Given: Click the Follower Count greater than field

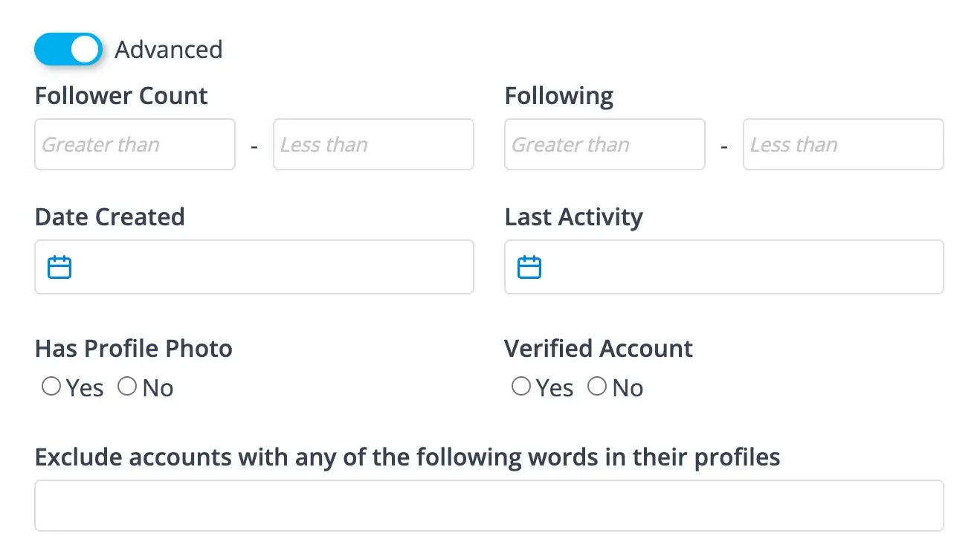Looking at the screenshot, I should [x=134, y=144].
